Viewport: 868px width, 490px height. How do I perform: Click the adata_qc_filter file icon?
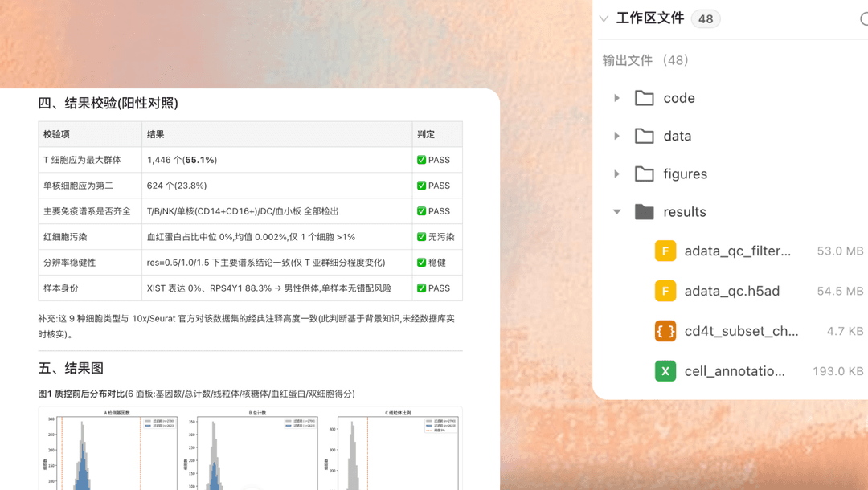point(665,251)
